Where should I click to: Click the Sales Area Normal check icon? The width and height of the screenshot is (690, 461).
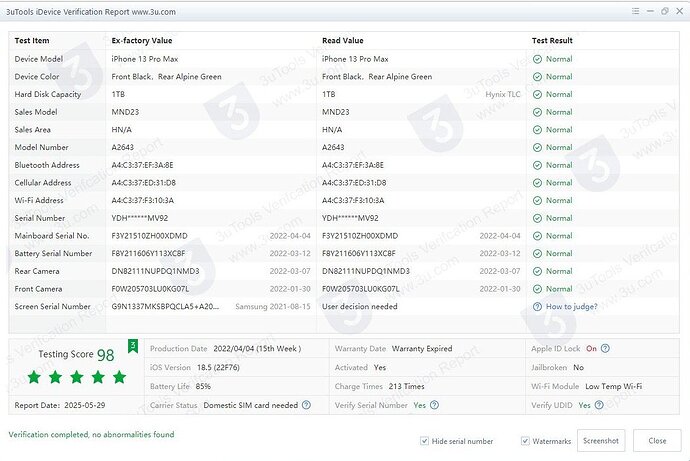click(537, 130)
